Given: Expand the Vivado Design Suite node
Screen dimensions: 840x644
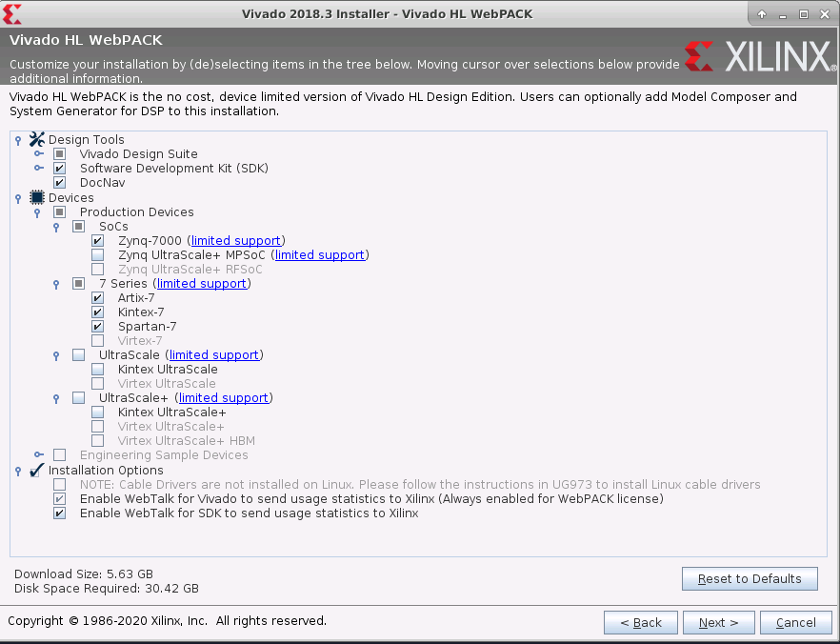Looking at the screenshot, I should [38, 153].
